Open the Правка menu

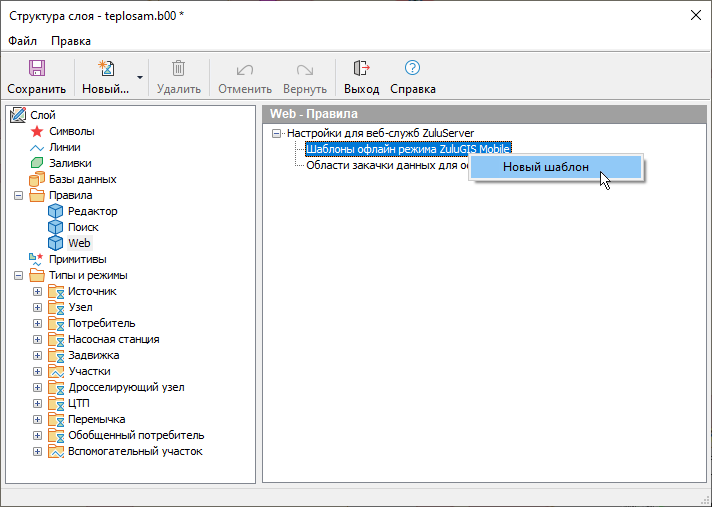[71, 41]
